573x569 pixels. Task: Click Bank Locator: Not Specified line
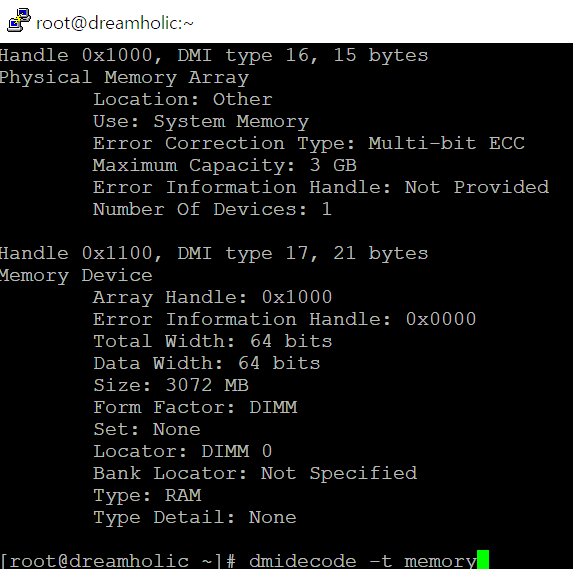(x=255, y=474)
